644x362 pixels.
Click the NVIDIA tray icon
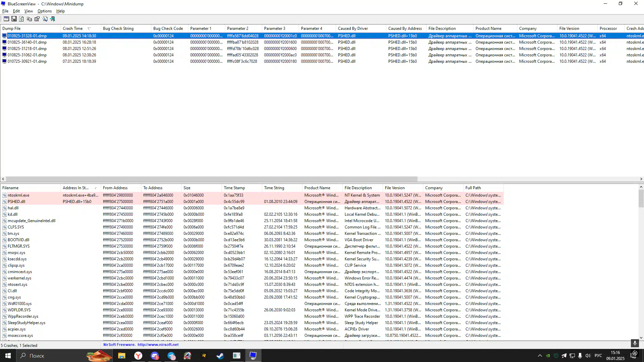tap(548, 356)
